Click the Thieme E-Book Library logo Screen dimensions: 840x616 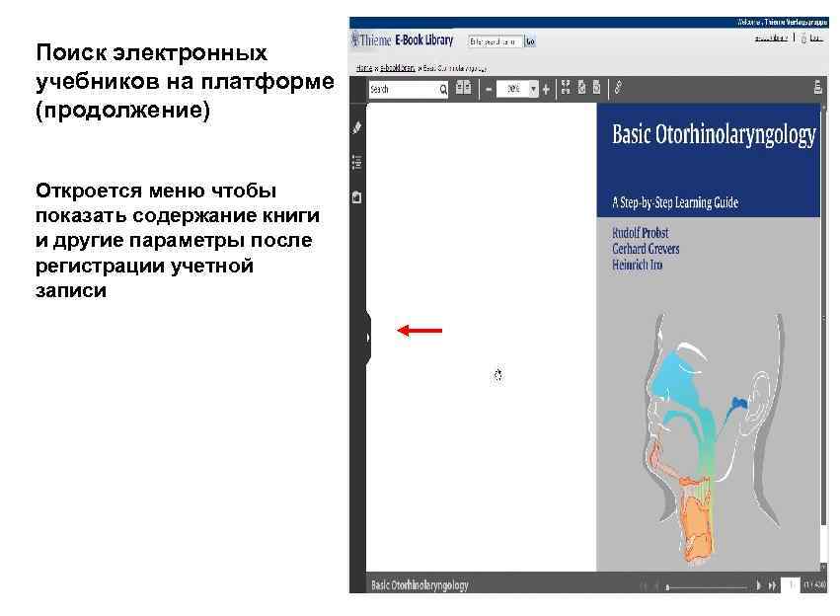(x=403, y=40)
